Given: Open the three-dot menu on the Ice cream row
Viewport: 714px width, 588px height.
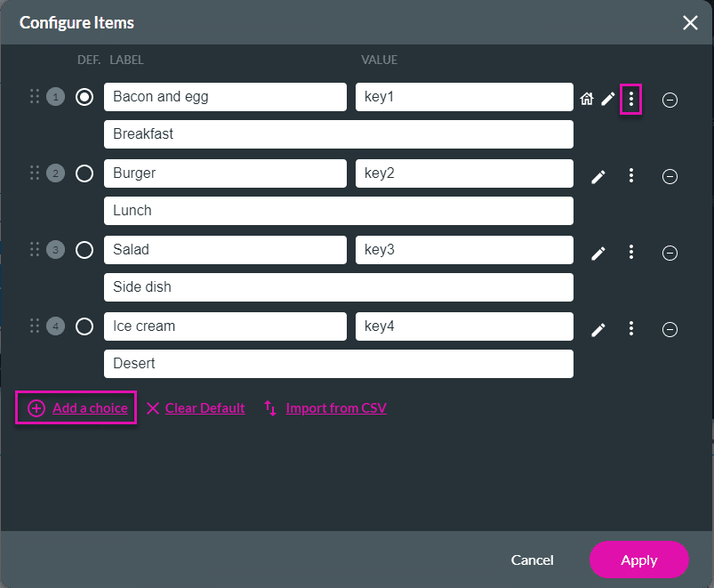Looking at the screenshot, I should (630, 328).
